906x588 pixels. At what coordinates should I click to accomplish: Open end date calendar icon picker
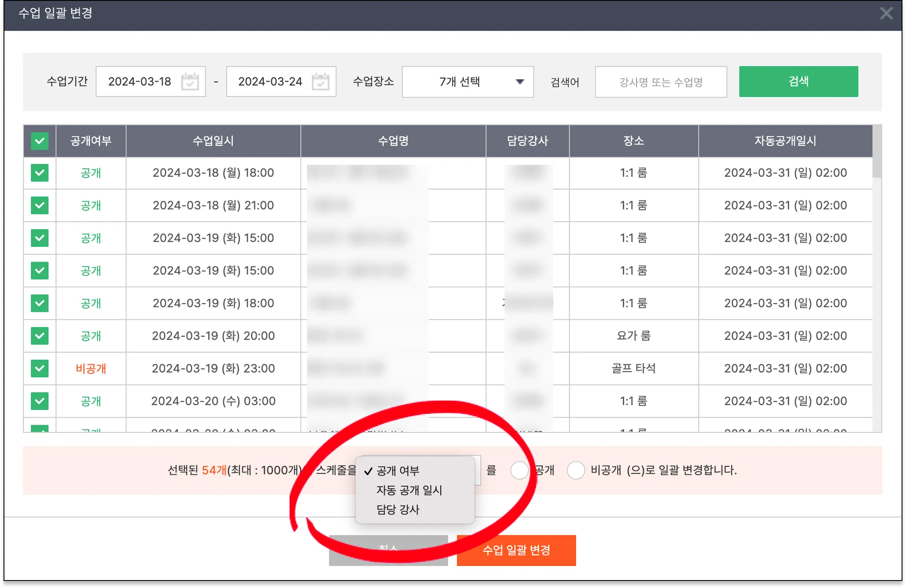320,82
